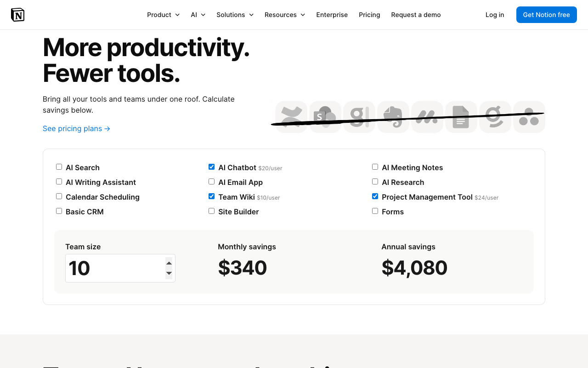The image size is (588, 368).
Task: Open the Enterprise menu item
Action: 332,15
